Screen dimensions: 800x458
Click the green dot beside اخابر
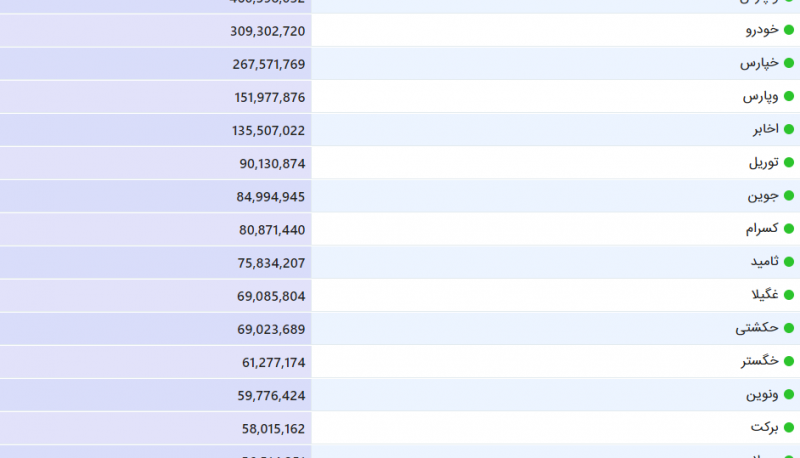(x=789, y=130)
